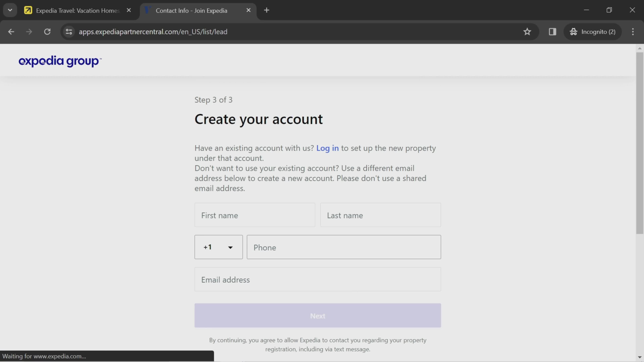Close the Contact Info - Join Expedia tab
The height and width of the screenshot is (362, 644).
[x=248, y=10]
